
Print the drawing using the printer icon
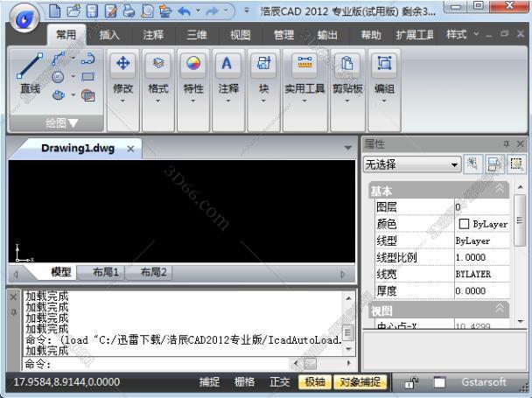129,10
